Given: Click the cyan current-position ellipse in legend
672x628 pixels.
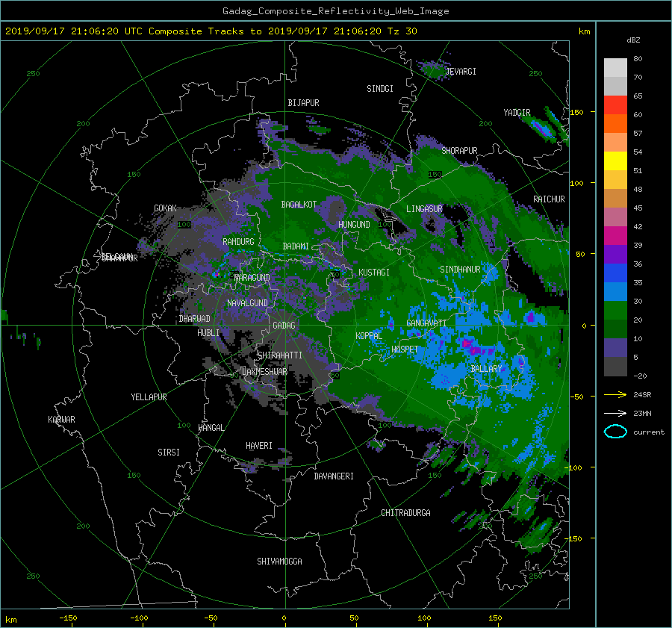Looking at the screenshot, I should 615,432.
